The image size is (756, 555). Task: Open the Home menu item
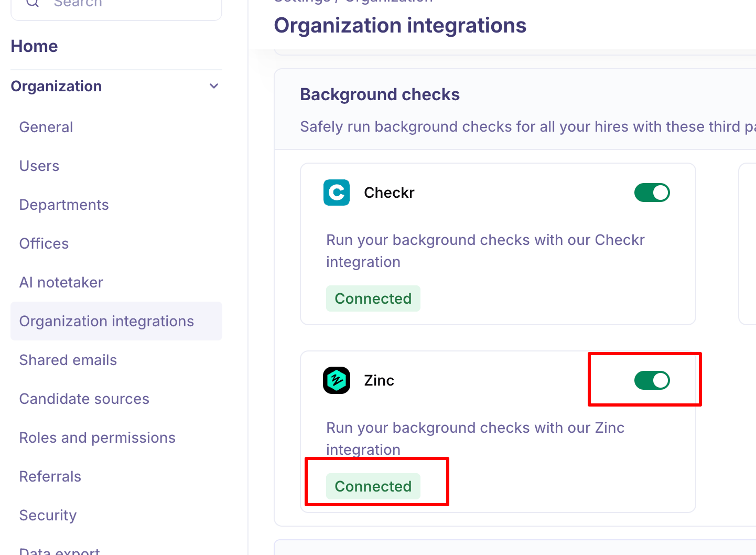[35, 46]
